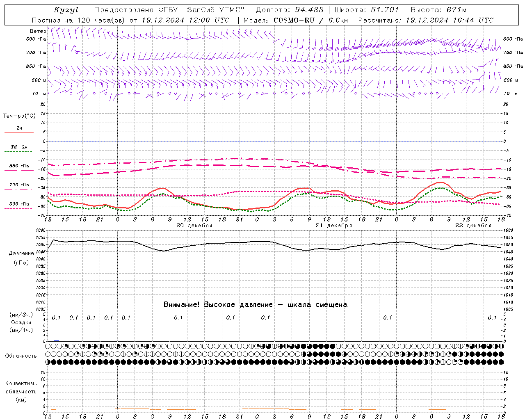Click warning 'Внимание! Высокое давление – шкала смещена'
Viewport: 525px width, 420px height.
point(255,304)
